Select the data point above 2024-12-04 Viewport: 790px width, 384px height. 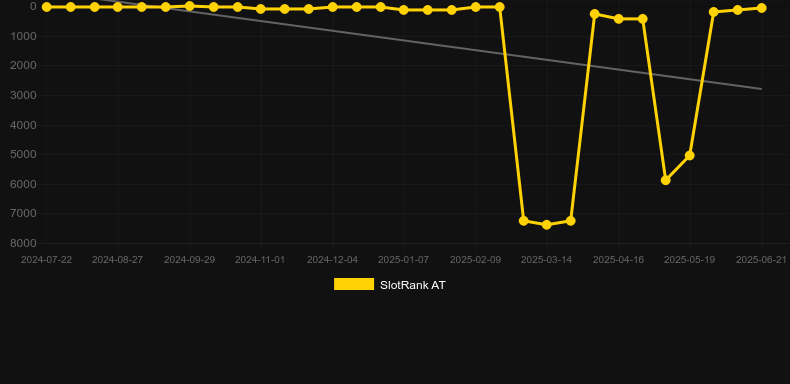tap(333, 7)
